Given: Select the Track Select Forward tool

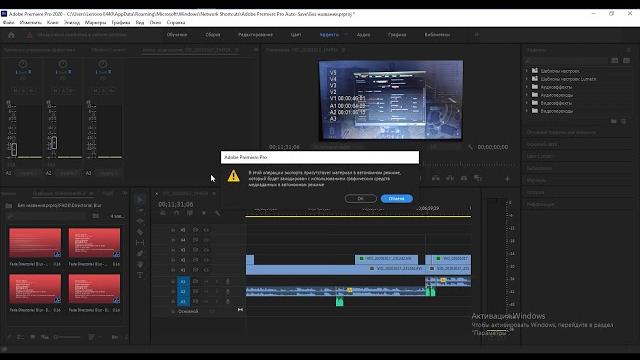Looking at the screenshot, I should 140,210.
